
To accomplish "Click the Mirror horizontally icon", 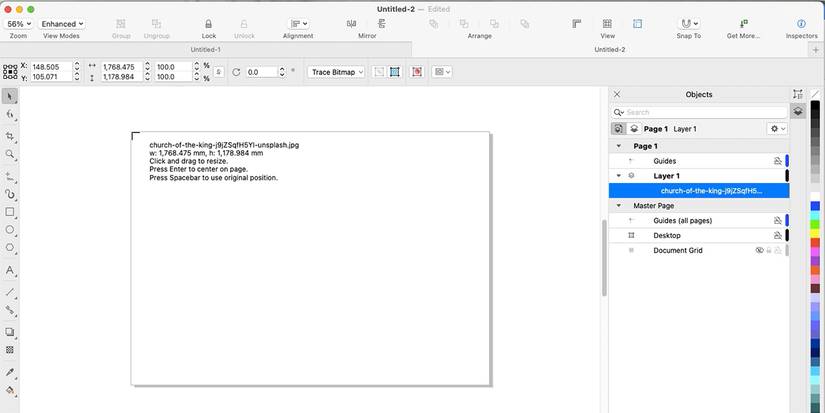I will tap(351, 24).
